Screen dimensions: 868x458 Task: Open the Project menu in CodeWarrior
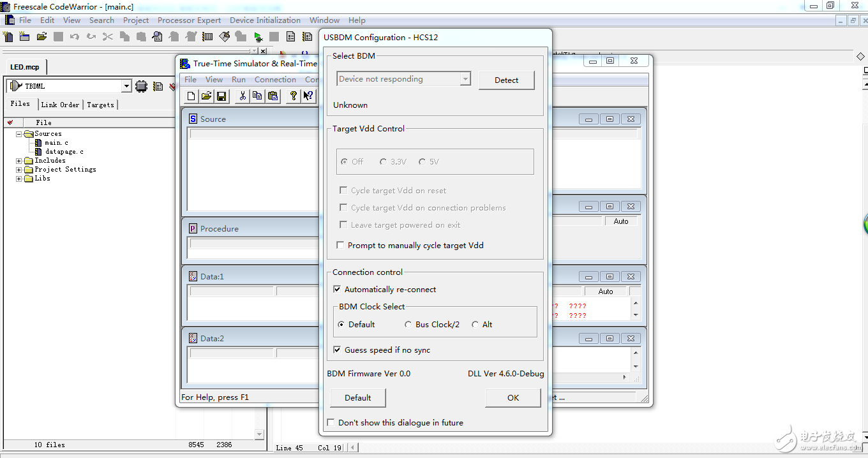point(136,20)
